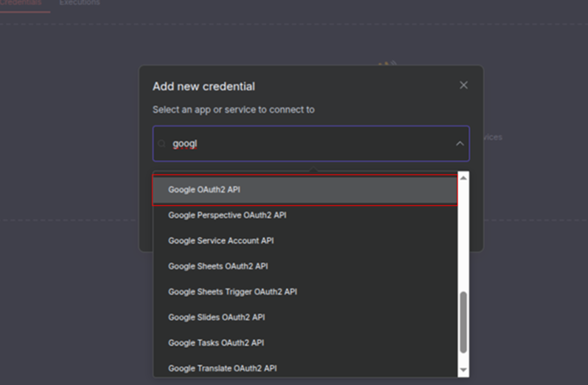Select Google Translate OAuth2 API

[x=305, y=368]
